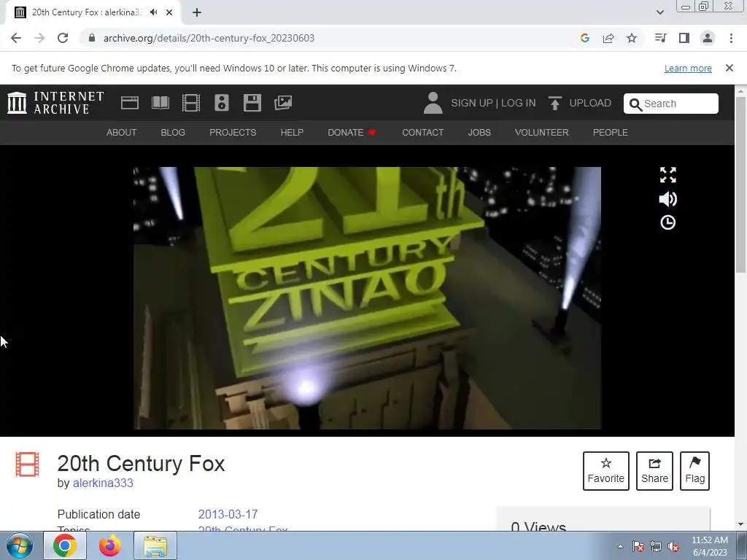Mute the tab via speaker icon

pos(153,12)
